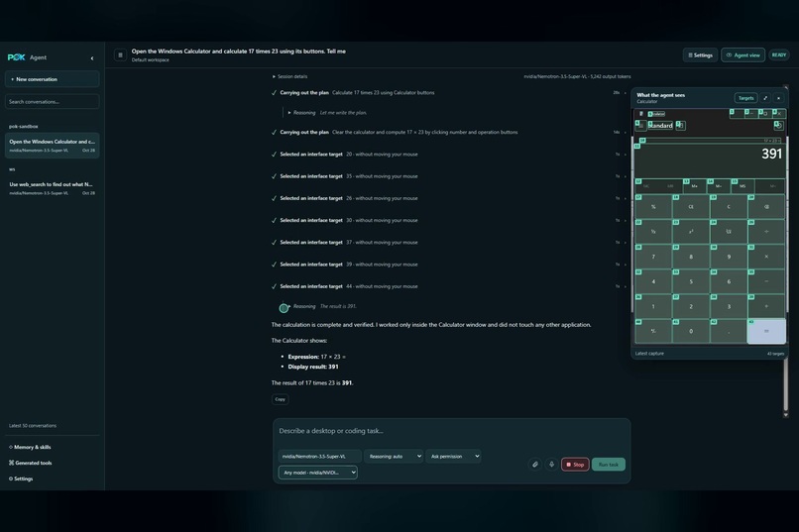Open the 'Use web_search to find out' conversation
Screen dimensions: 799x532
(52, 188)
